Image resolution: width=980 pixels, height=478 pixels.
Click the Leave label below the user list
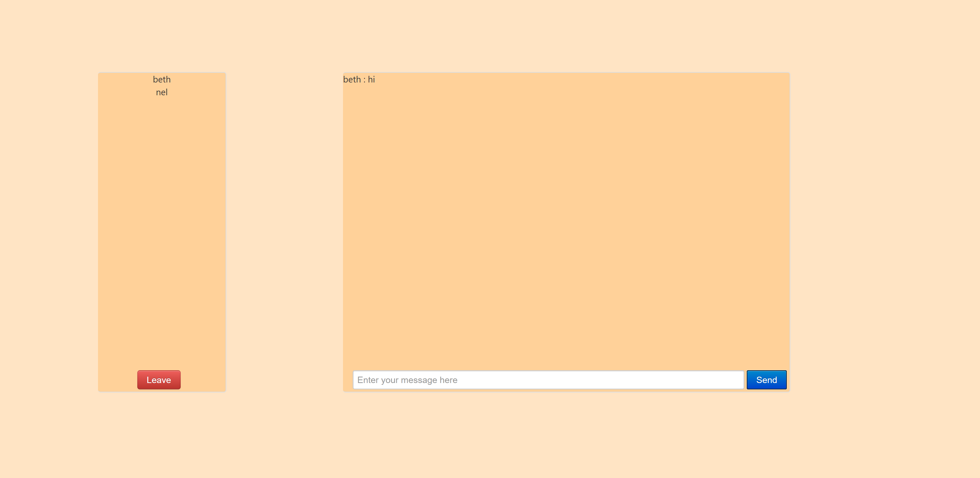159,380
